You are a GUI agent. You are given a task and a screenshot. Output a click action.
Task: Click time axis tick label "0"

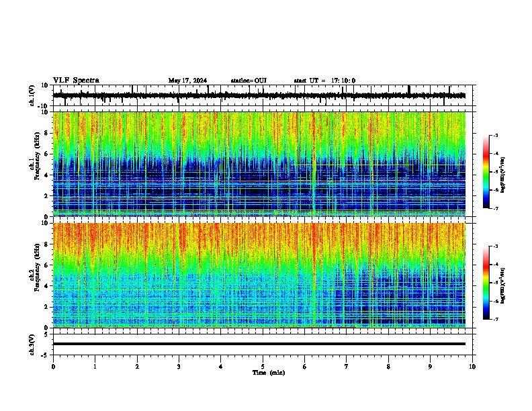click(x=53, y=367)
